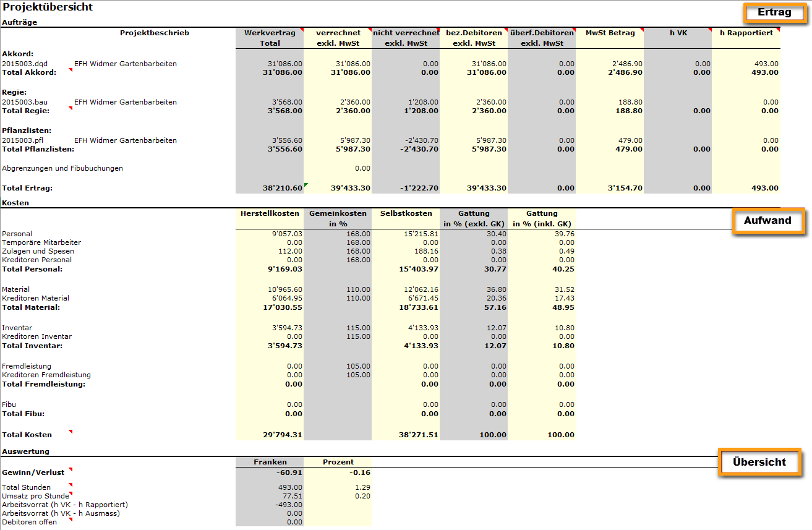Viewport: 812px width, 530px height.
Task: Select the 'bez.Debitoren' column header
Action: pos(474,33)
